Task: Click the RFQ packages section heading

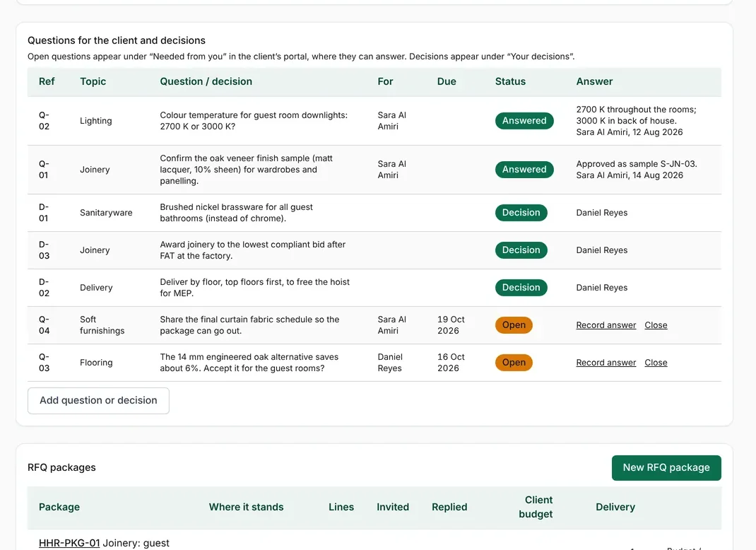Action: pos(61,467)
